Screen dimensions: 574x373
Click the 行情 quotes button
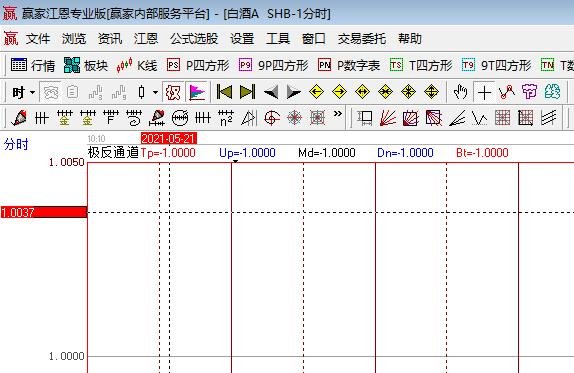(33, 65)
